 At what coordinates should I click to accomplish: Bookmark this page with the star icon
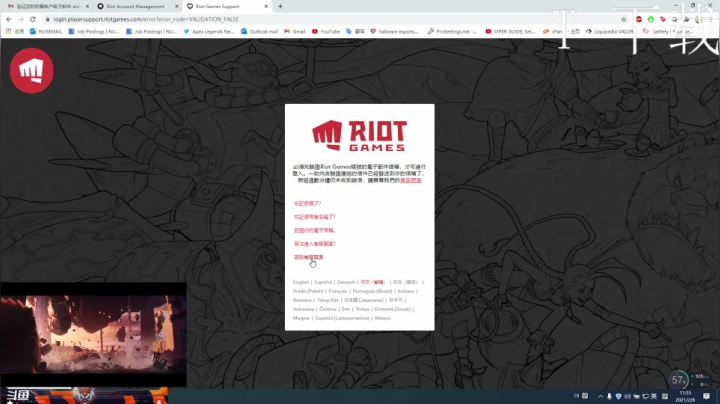pos(624,19)
